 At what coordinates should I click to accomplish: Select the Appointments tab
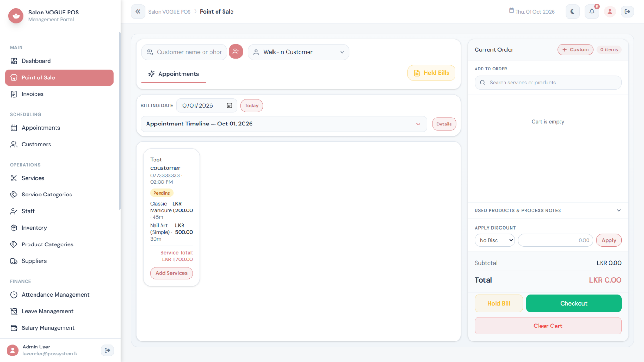tap(174, 74)
